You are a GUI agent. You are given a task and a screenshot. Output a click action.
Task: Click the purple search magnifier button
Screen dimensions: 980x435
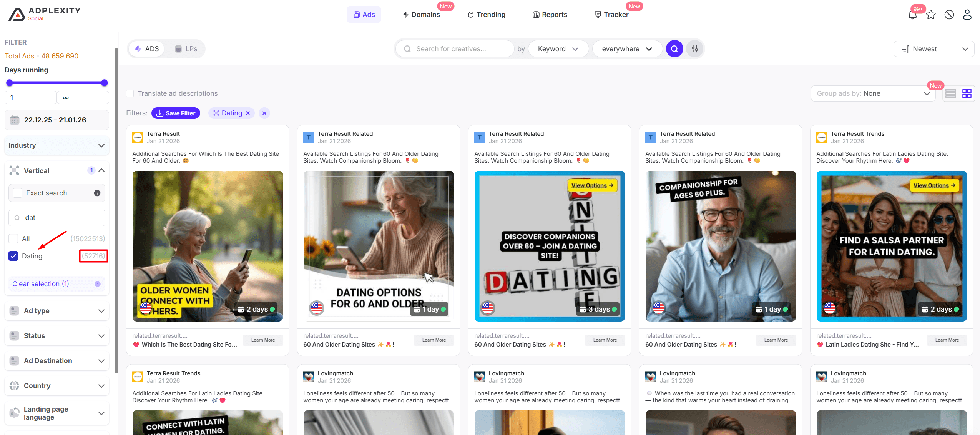coord(674,49)
